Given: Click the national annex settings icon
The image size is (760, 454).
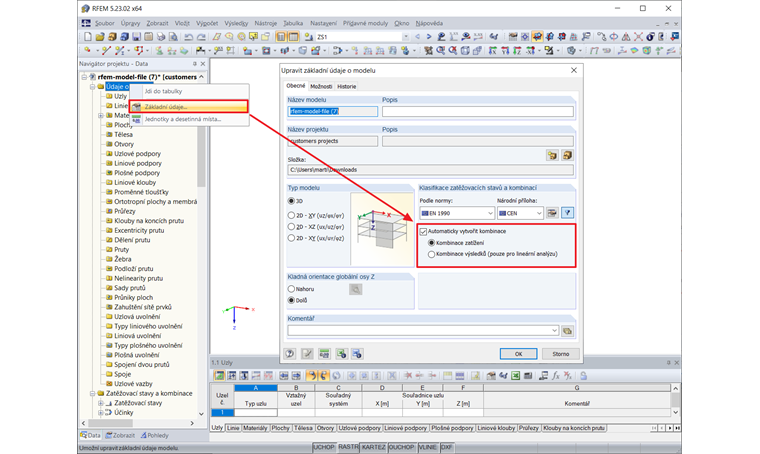Looking at the screenshot, I should 552,213.
